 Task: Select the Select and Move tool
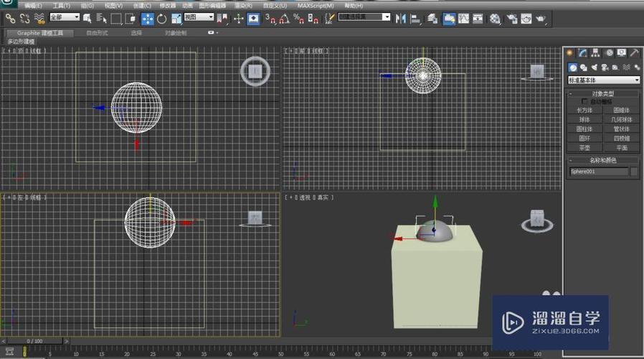point(148,19)
